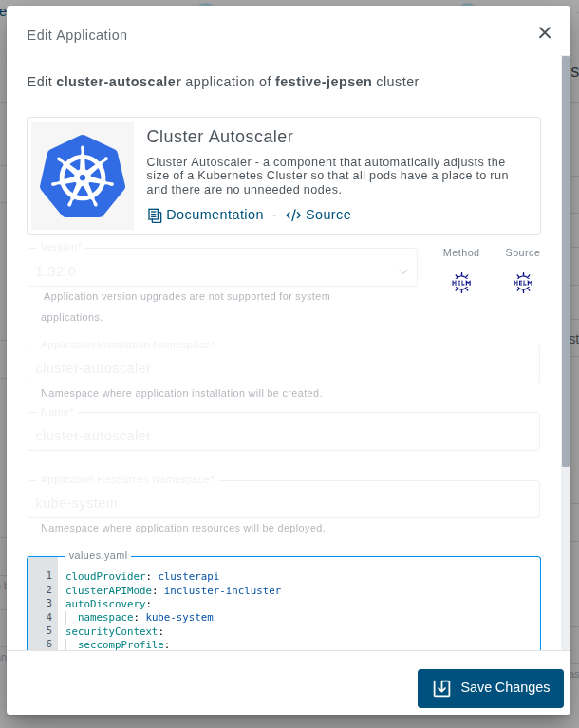Focus the Name field containing cluster-autoscaler
This screenshot has width=579, height=728.
click(x=283, y=435)
